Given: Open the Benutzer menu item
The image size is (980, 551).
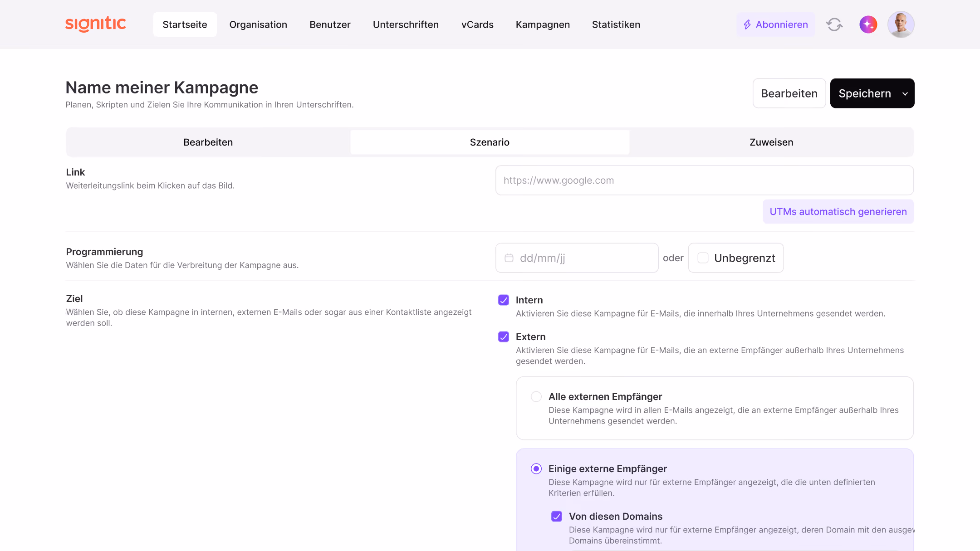Looking at the screenshot, I should [330, 24].
